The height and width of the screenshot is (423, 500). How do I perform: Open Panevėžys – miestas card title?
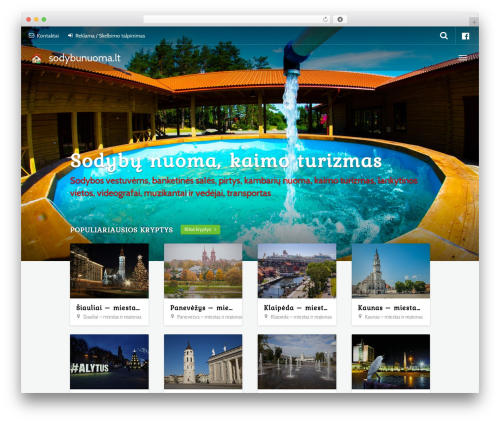tap(201, 308)
